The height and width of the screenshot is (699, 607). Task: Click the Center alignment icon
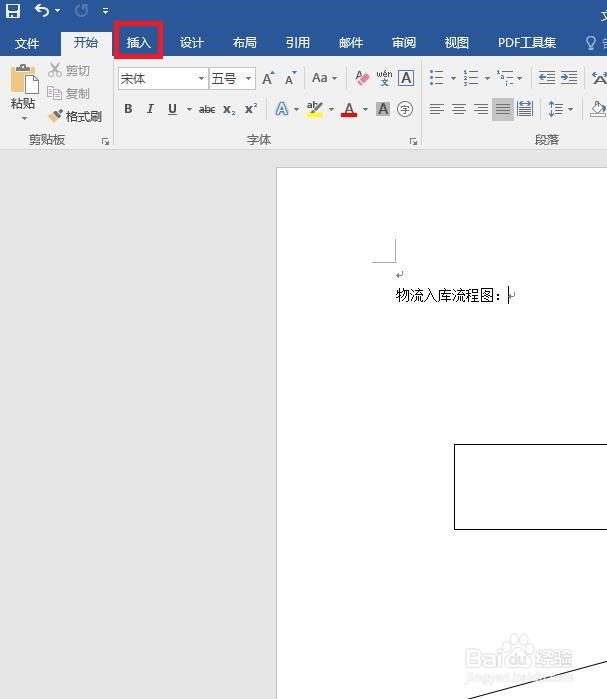tap(459, 109)
